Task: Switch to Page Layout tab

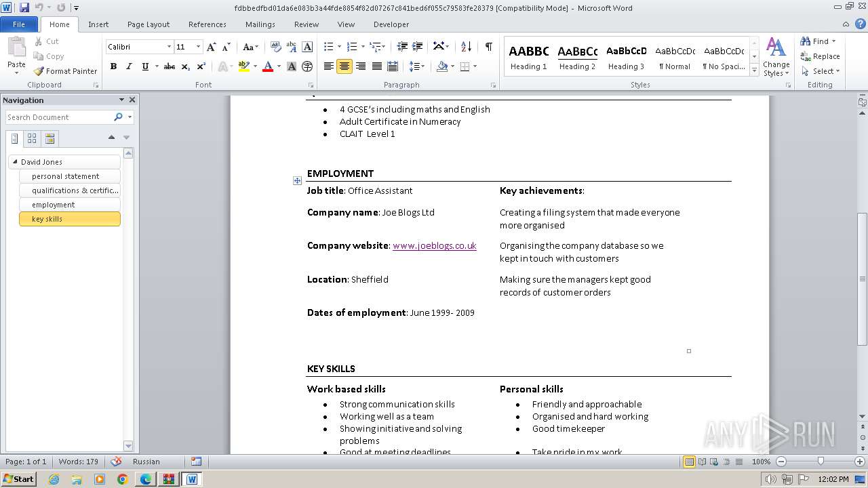Action: 149,24
